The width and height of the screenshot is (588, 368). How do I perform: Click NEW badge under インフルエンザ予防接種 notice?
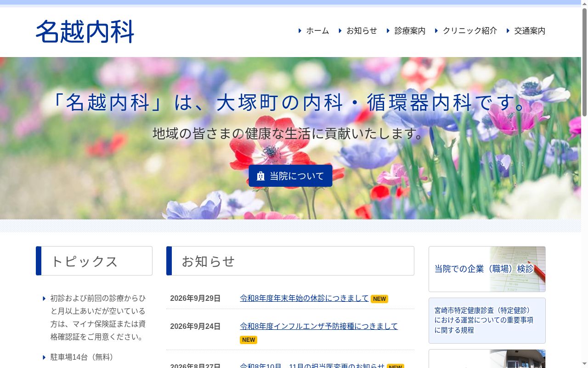(x=249, y=340)
